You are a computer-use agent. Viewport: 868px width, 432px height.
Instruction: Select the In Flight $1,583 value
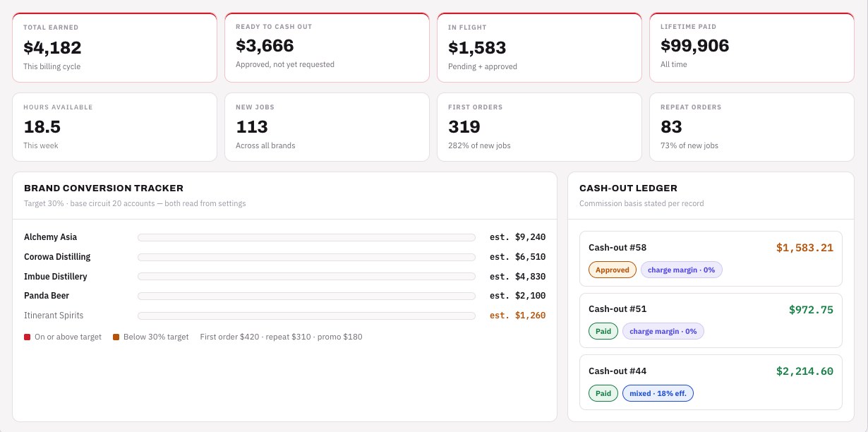click(x=477, y=47)
